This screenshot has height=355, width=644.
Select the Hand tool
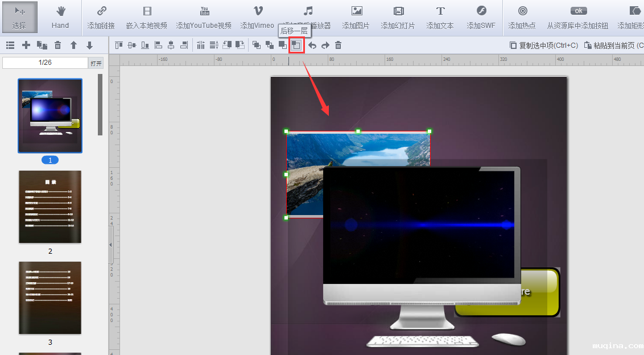coord(60,17)
